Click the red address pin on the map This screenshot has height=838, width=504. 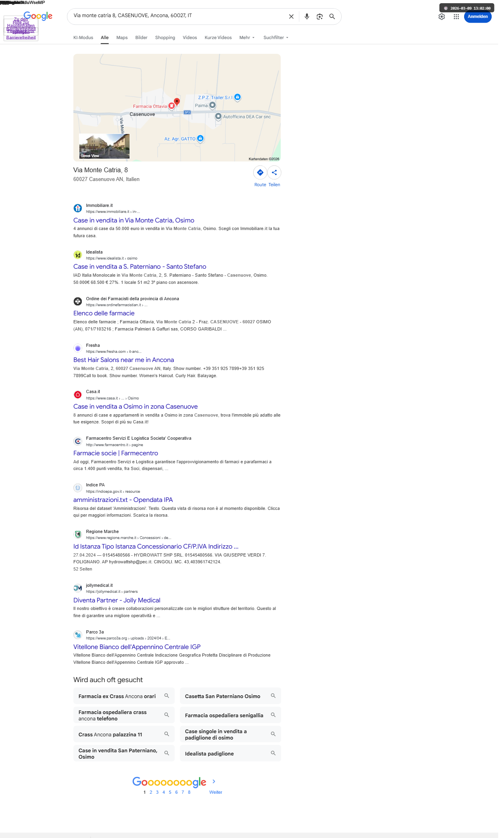pos(177,102)
